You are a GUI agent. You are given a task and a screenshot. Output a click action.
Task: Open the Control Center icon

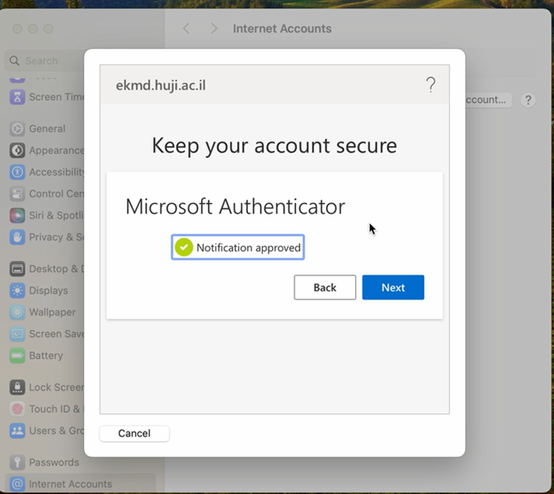pyautogui.click(x=17, y=194)
